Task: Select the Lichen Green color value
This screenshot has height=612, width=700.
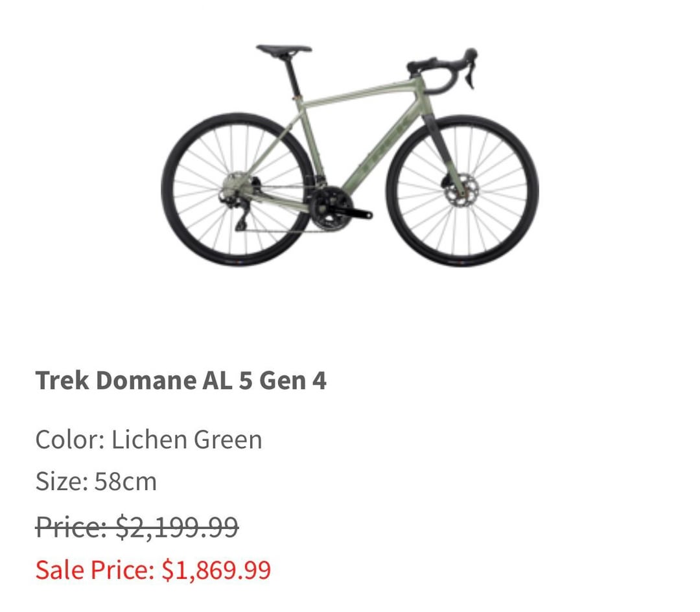Action: click(x=187, y=440)
